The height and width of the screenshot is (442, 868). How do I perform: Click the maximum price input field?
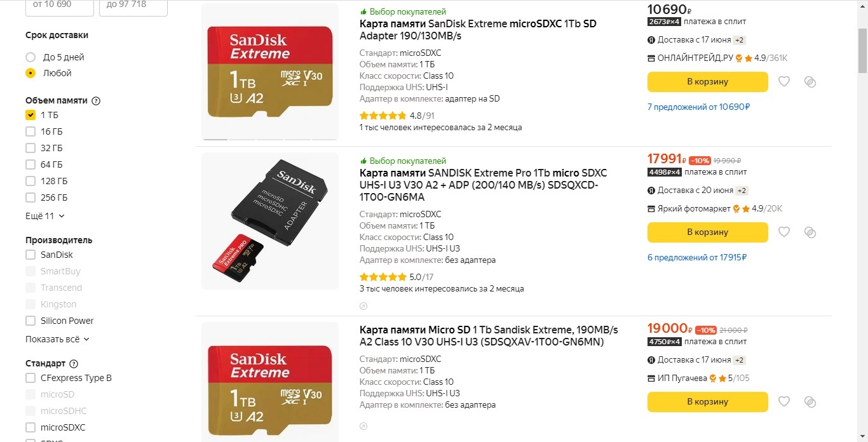[133, 5]
